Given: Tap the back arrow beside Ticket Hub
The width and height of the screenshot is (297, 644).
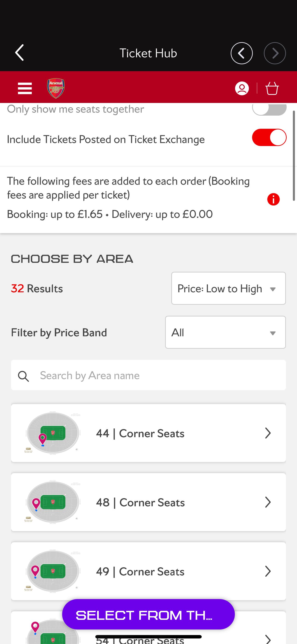Looking at the screenshot, I should point(20,53).
